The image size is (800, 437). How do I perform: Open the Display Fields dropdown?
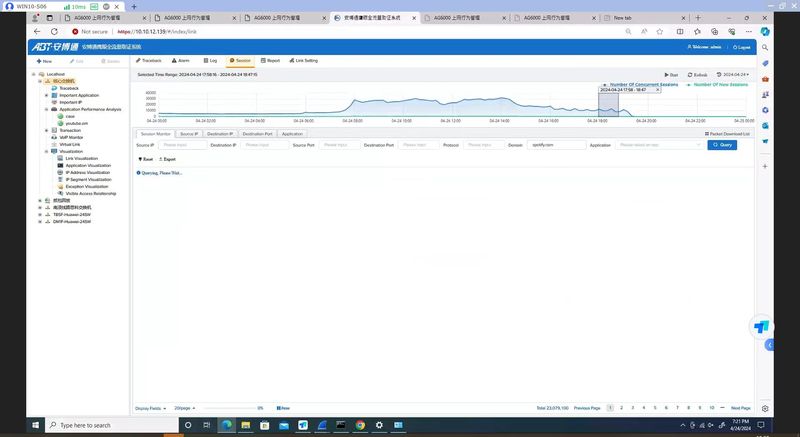point(151,408)
